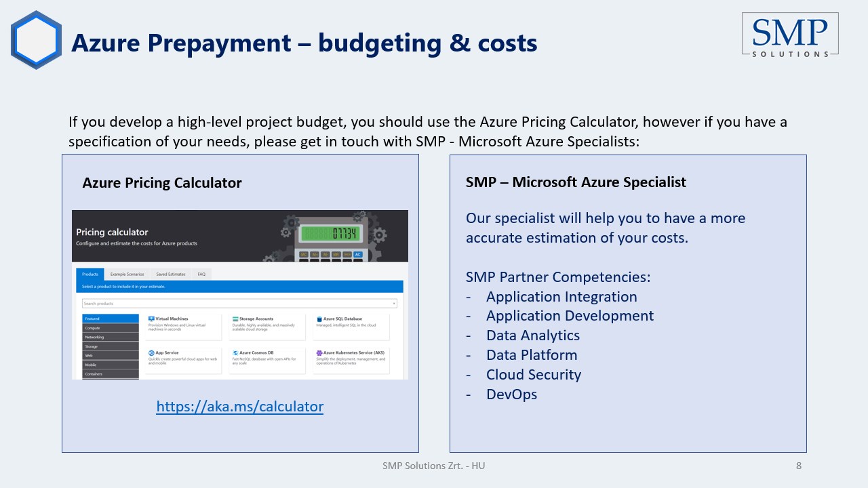This screenshot has height=488, width=868.
Task: Click the SMP Solutions logo
Action: 790,35
